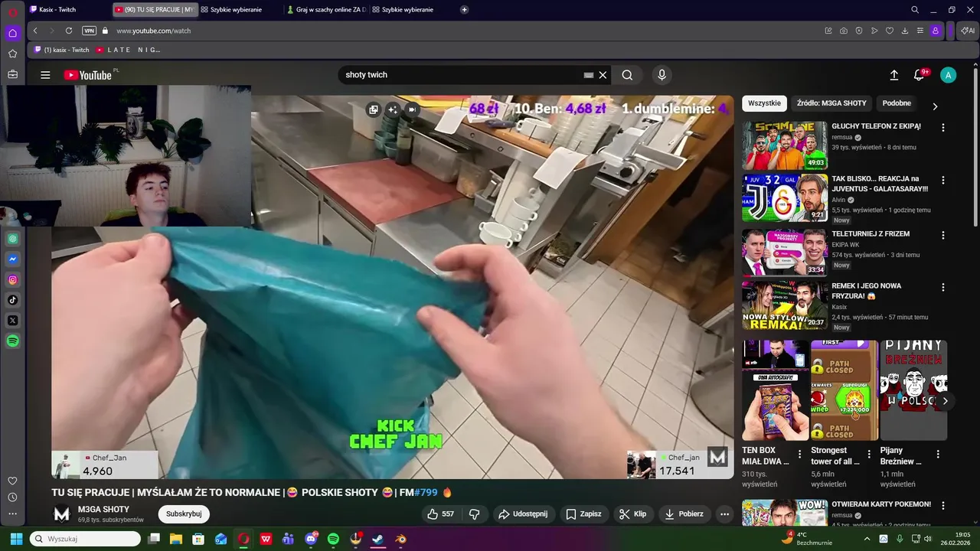
Task: Open the YouTube create upload icon
Action: coord(893,75)
